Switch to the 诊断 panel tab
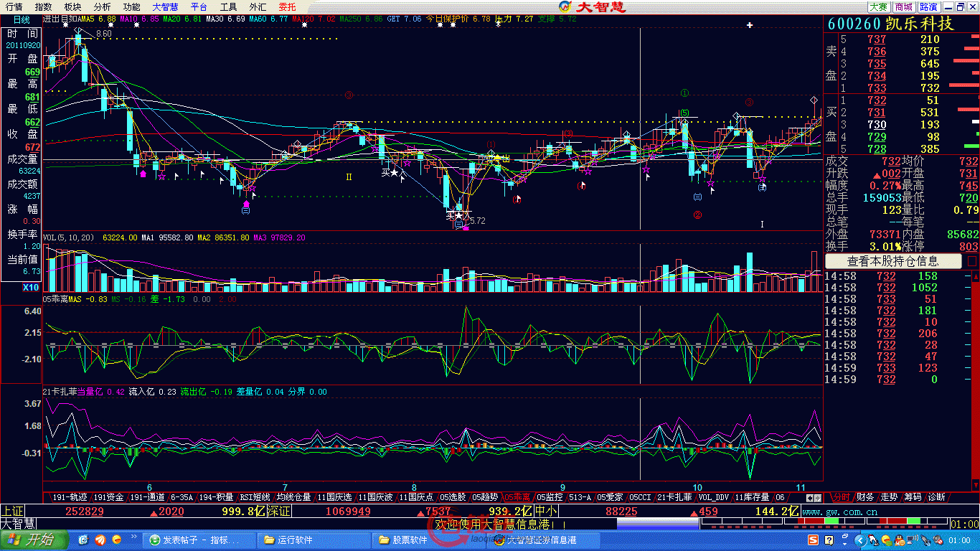 pos(936,496)
